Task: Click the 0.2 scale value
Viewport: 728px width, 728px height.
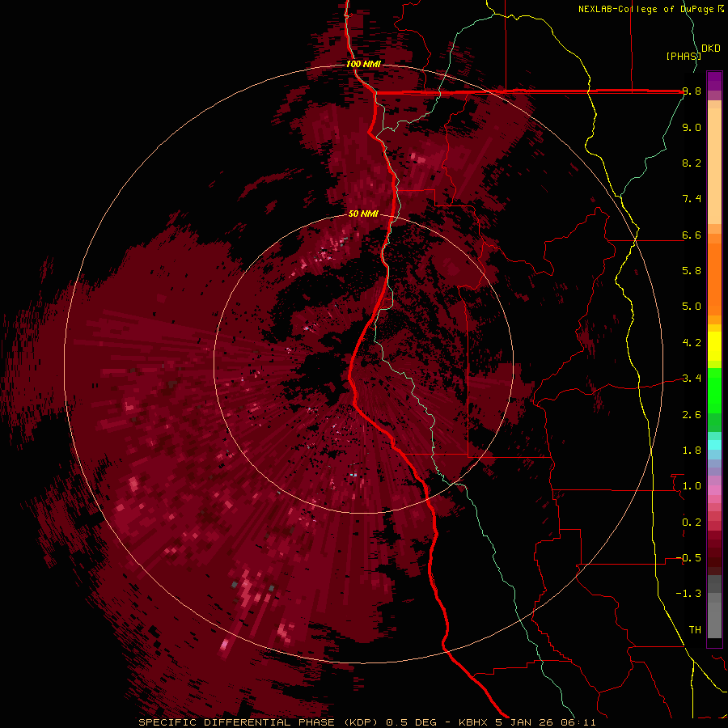Action: tap(692, 523)
